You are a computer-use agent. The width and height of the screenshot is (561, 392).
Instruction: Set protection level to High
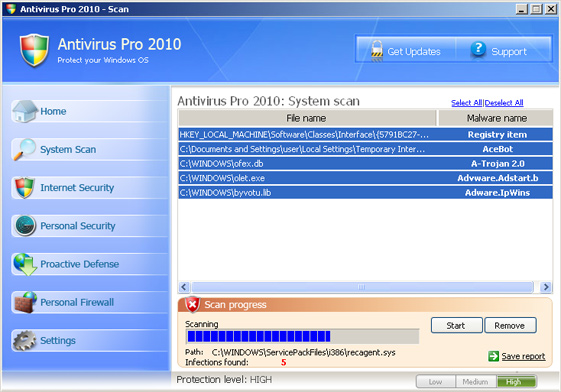516,382
